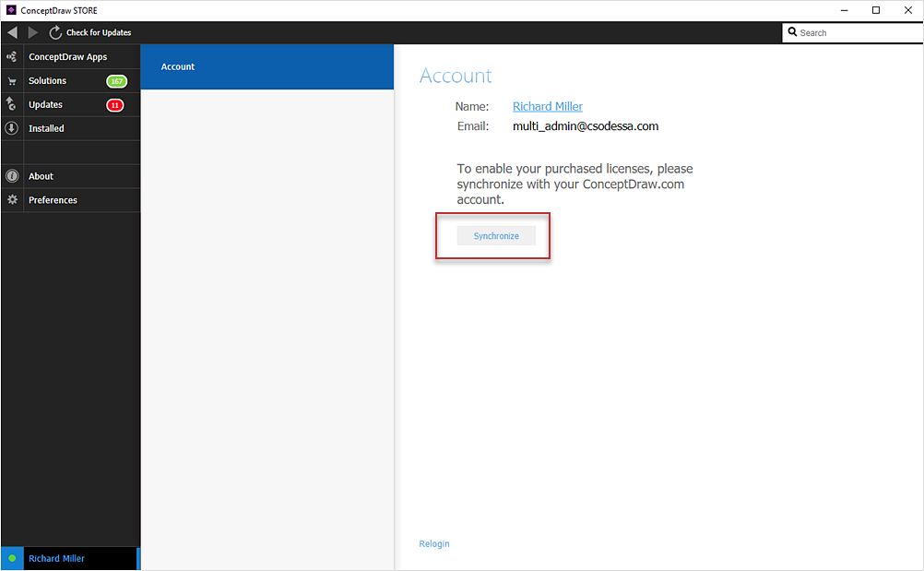Screen dimensions: 924x571
Task: Open Preferences in the sidebar
Action: [x=71, y=200]
